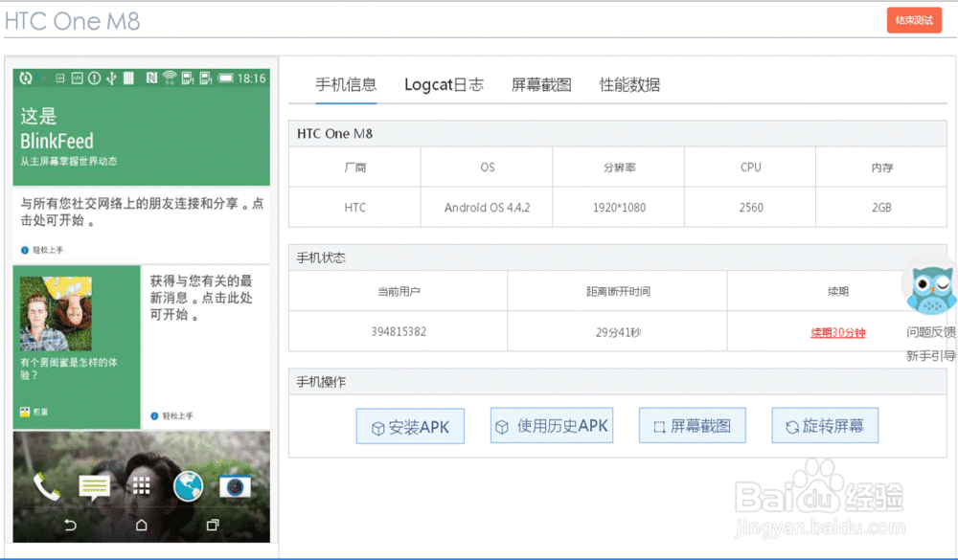Click the 手机状态 section header
The width and height of the screenshot is (958, 560).
pos(618,258)
